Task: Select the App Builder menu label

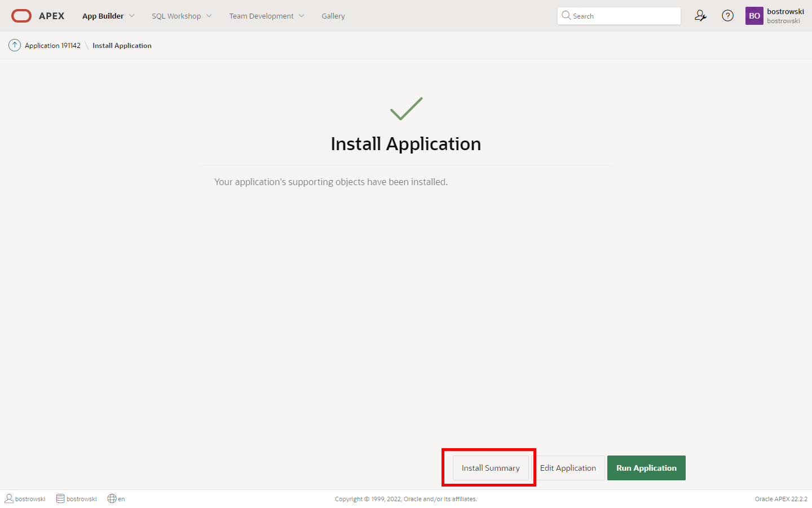Action: click(103, 16)
